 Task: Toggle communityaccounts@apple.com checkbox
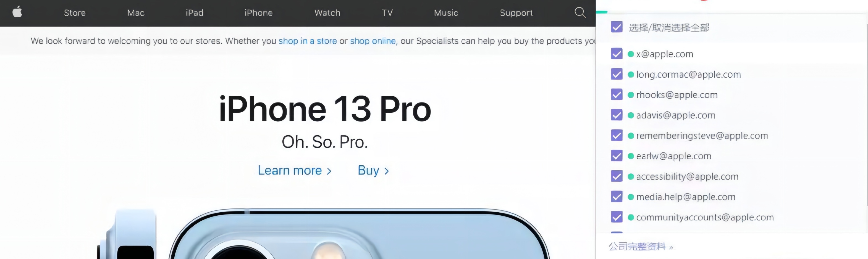coord(617,217)
